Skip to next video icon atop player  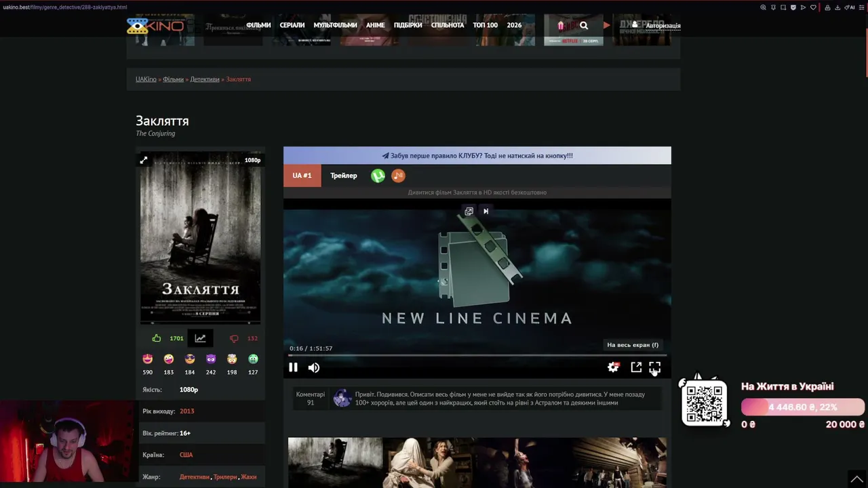click(486, 211)
